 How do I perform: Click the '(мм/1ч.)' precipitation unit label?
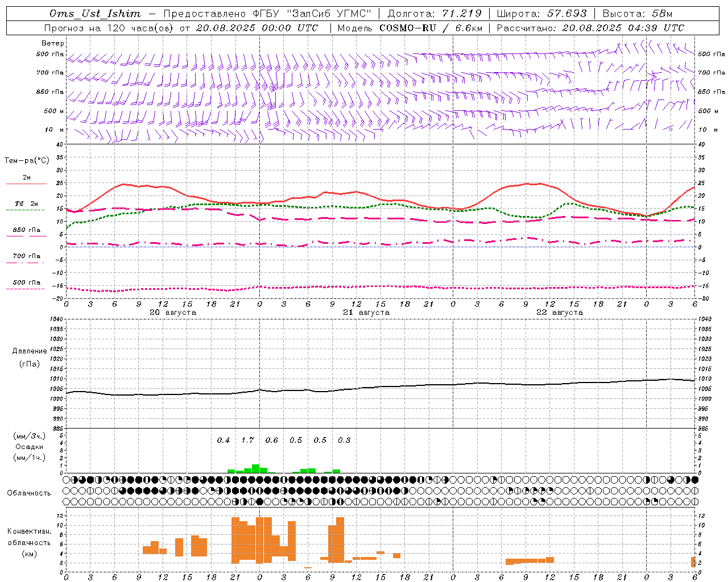(30, 458)
